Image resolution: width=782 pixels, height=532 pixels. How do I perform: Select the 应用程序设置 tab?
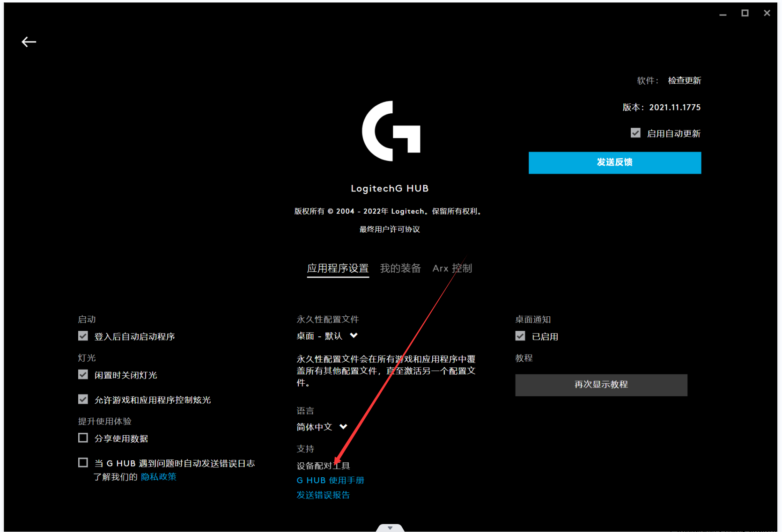tap(338, 269)
